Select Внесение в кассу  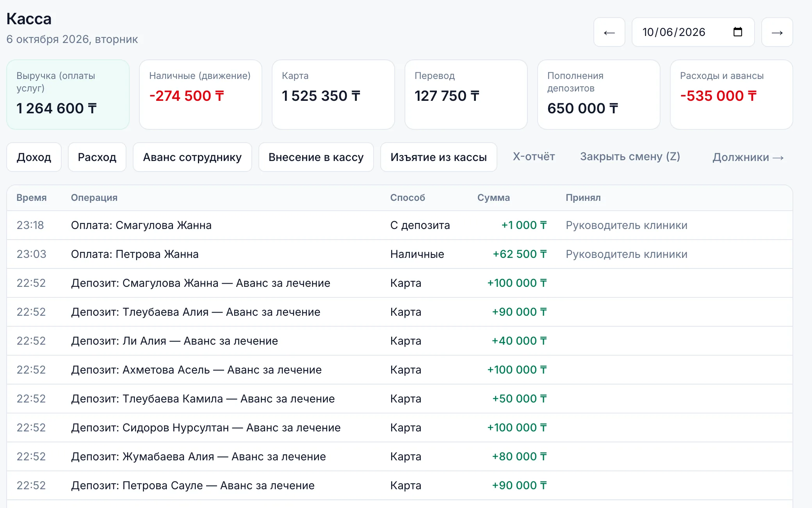click(x=316, y=157)
